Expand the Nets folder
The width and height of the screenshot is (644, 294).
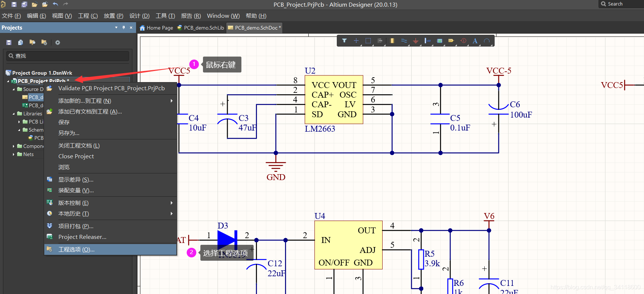[14, 154]
